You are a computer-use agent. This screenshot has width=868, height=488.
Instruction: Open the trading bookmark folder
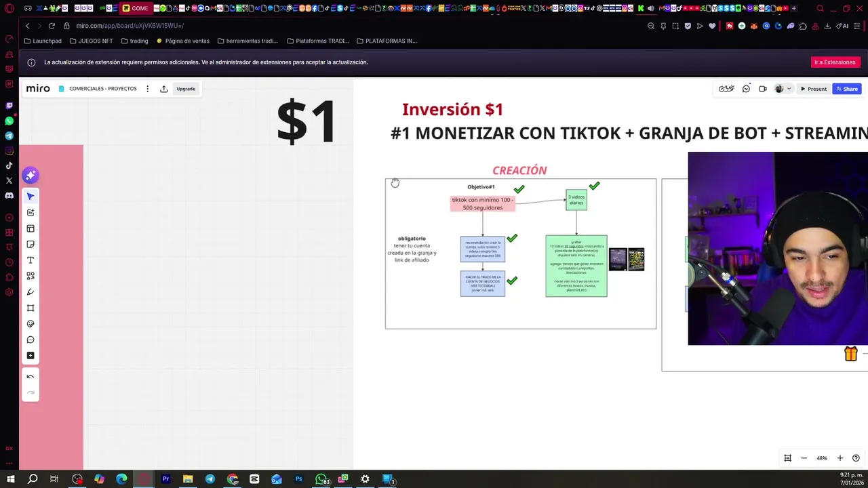(x=134, y=41)
